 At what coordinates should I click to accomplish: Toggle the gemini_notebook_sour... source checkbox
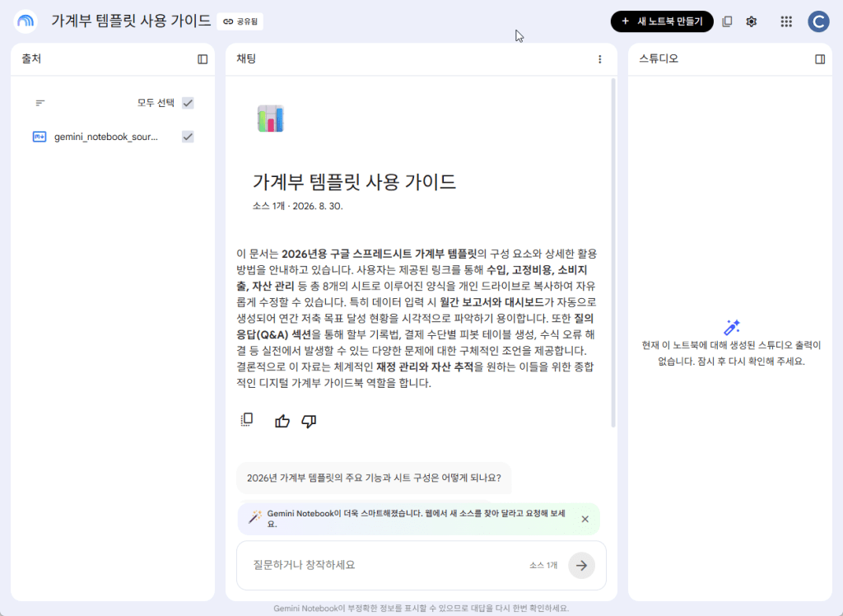[188, 137]
